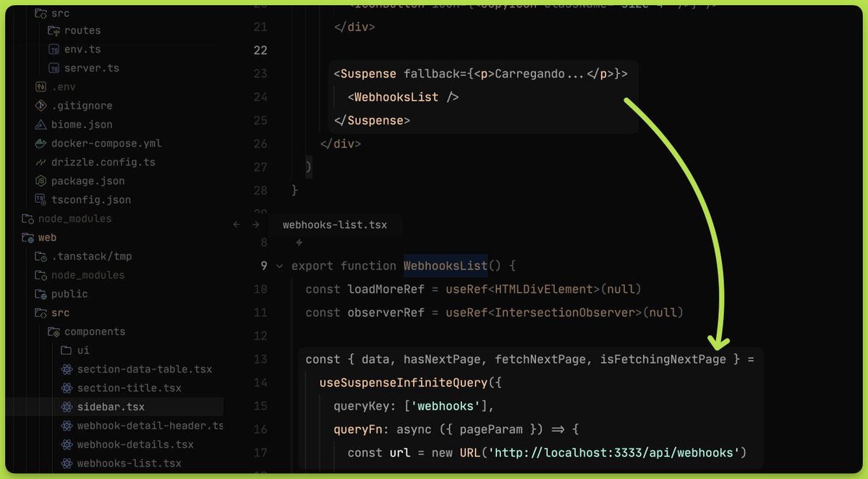Viewport: 868px width, 479px height.
Task: Click the folder icon beside routes
Action: click(54, 30)
